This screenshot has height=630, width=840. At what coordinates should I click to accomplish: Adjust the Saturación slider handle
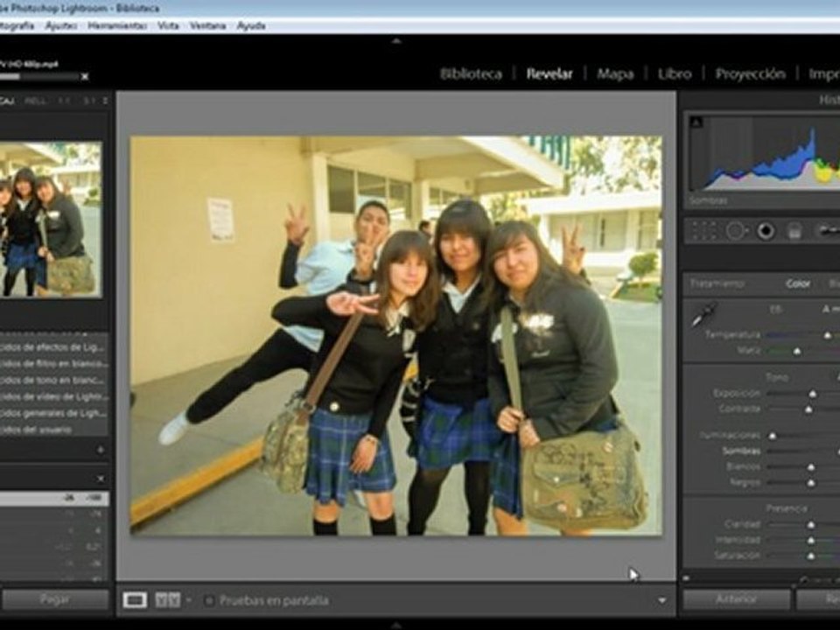point(811,556)
